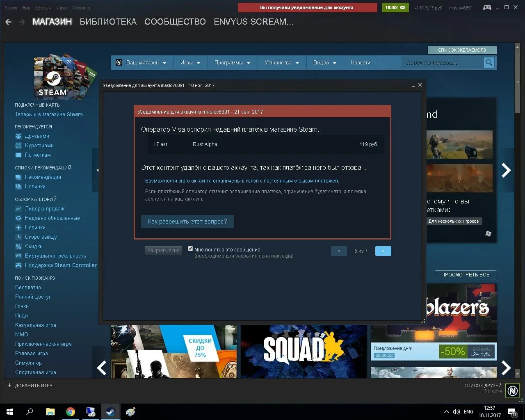Click the 'ПРОСМОТРЕТЬ ВСЕ' button

(x=465, y=275)
